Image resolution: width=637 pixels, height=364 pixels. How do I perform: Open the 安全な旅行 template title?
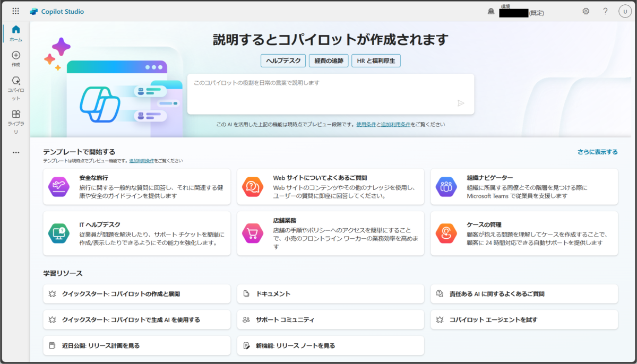click(x=94, y=178)
